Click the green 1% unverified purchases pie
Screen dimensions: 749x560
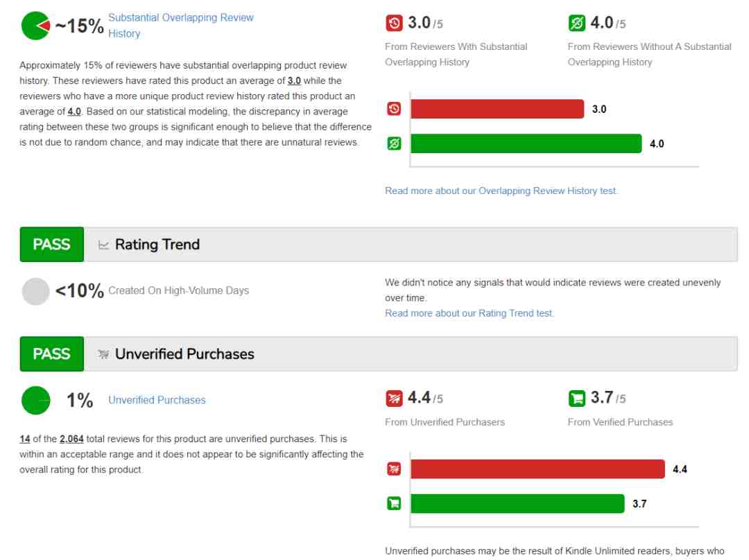(35, 400)
